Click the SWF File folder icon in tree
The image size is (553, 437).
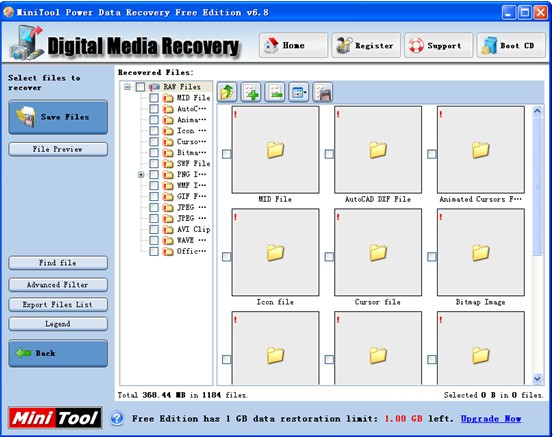(x=168, y=164)
